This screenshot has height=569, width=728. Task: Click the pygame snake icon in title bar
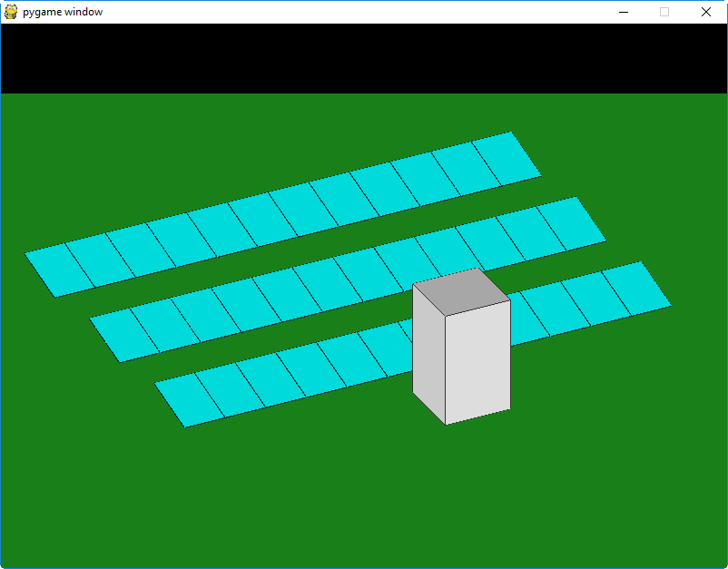point(11,12)
